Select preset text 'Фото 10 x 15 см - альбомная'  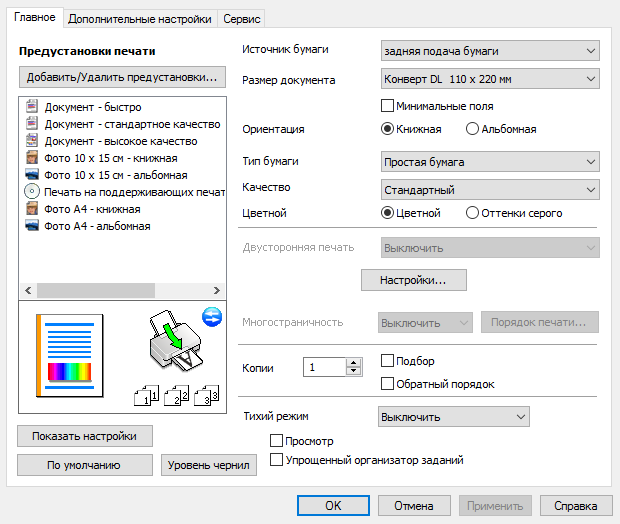[116, 175]
